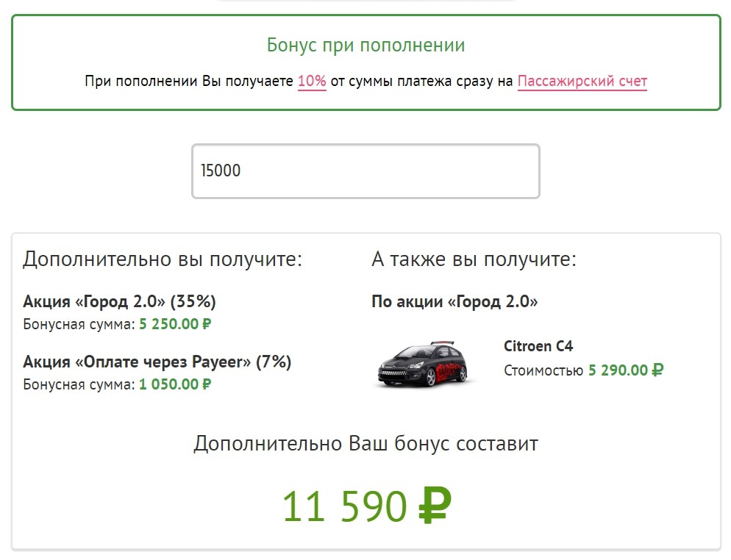Click Акция «Оплате через Payeer» (7%) title

click(x=157, y=362)
